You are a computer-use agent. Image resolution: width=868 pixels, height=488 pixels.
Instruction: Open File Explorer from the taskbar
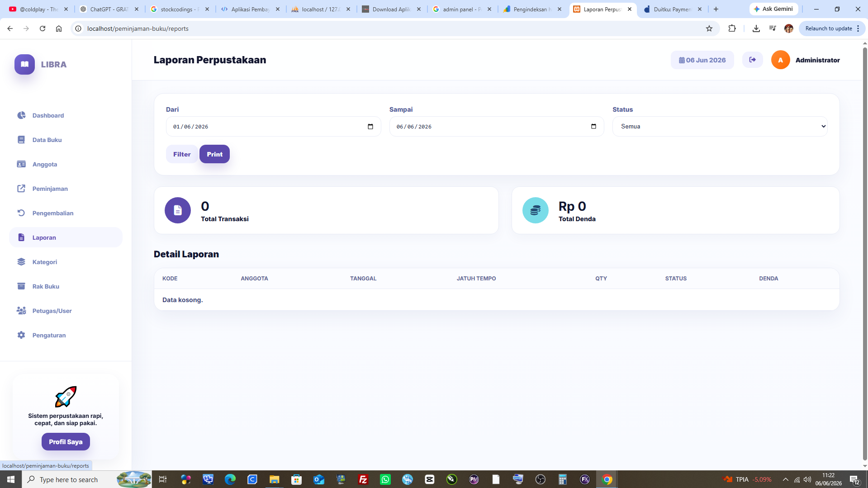tap(274, 479)
